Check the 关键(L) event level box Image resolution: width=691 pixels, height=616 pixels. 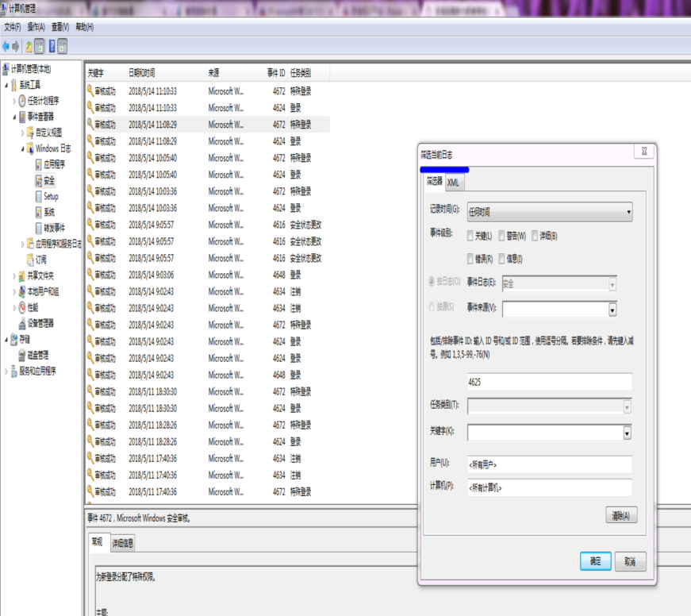point(470,236)
